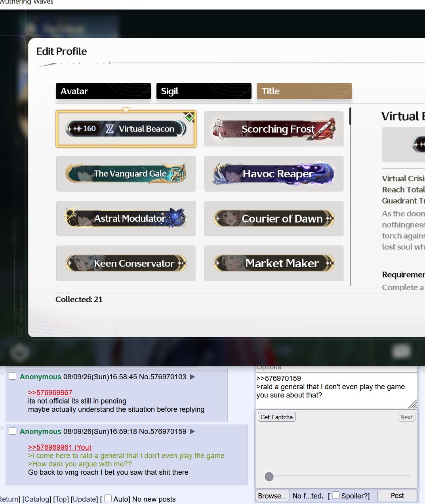Click the captcha Next button
Viewport: 425px width, 504px height.
click(x=406, y=417)
